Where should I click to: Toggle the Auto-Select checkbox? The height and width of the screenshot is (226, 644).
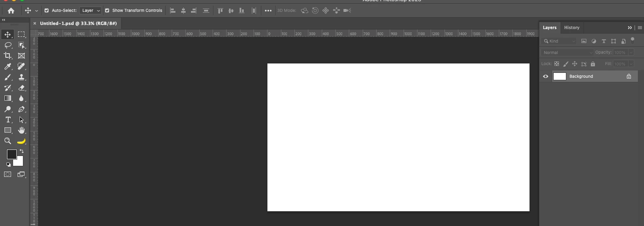[47, 11]
